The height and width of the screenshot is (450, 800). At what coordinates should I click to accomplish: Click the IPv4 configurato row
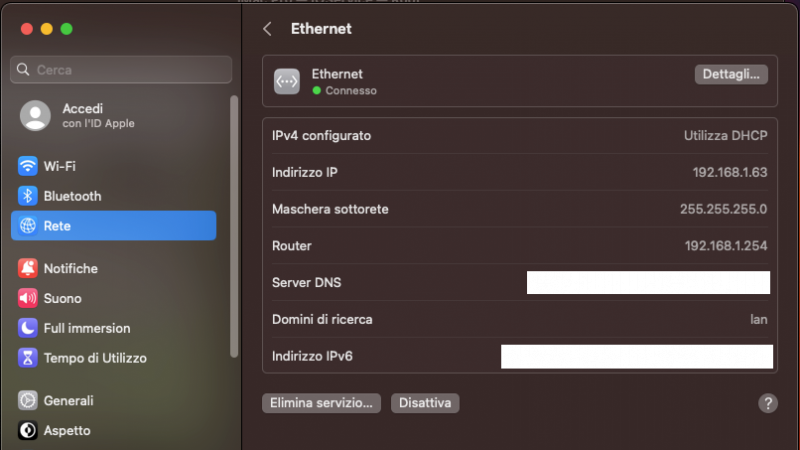pyautogui.click(x=519, y=135)
